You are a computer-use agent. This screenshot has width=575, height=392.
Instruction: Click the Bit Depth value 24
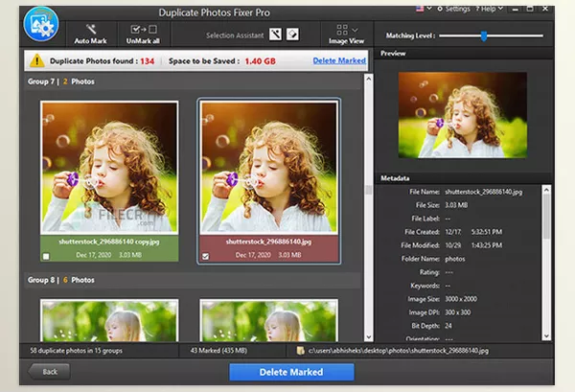(448, 326)
